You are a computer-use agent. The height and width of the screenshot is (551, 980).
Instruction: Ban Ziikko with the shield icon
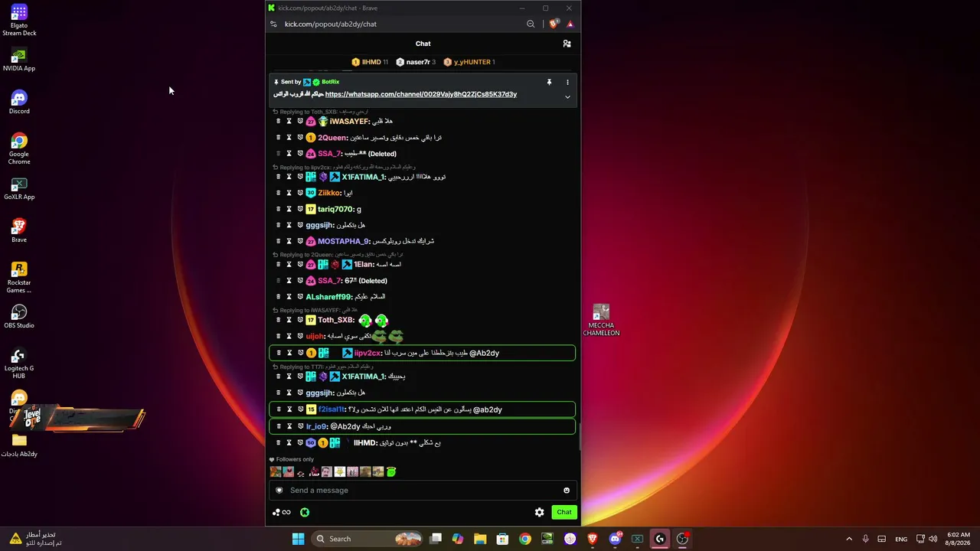(300, 193)
